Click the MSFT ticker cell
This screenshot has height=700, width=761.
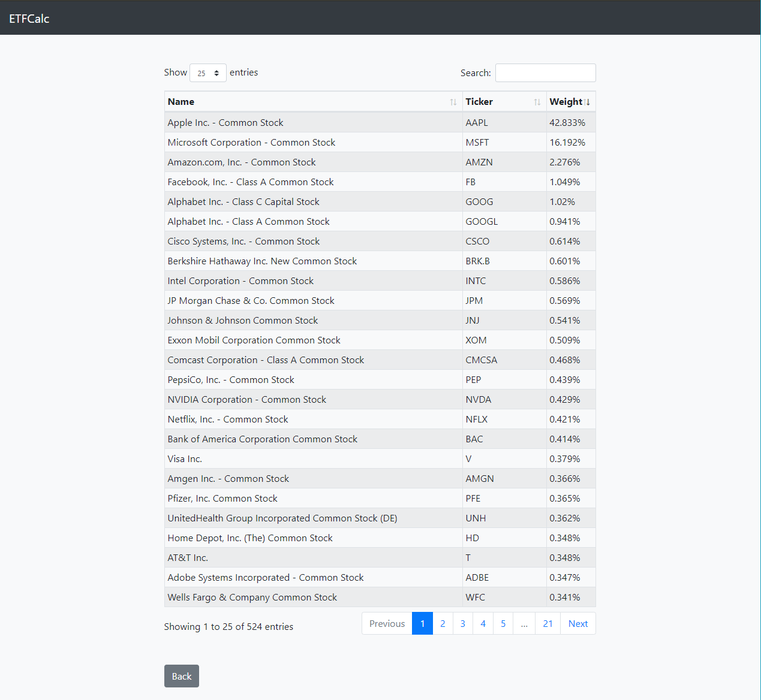pyautogui.click(x=504, y=142)
